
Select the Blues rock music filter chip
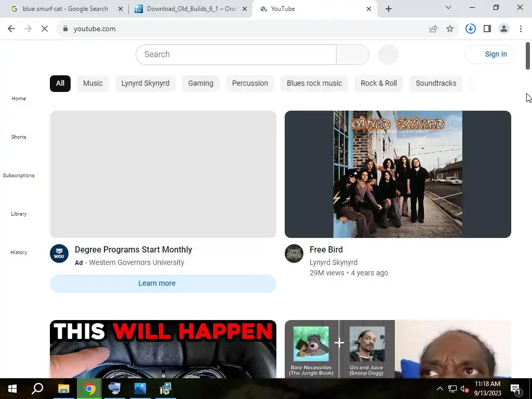(x=314, y=84)
